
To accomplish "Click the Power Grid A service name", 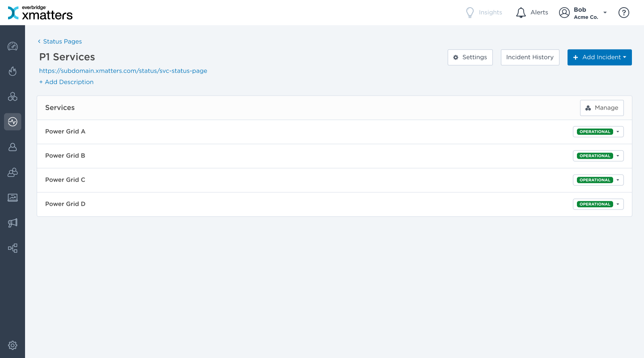I will click(65, 132).
